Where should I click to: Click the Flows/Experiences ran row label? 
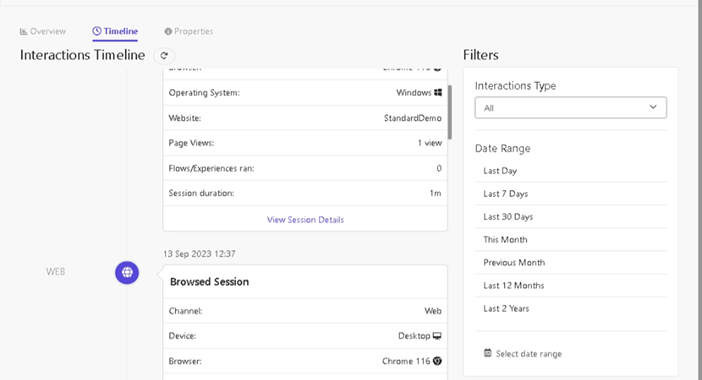(x=211, y=168)
